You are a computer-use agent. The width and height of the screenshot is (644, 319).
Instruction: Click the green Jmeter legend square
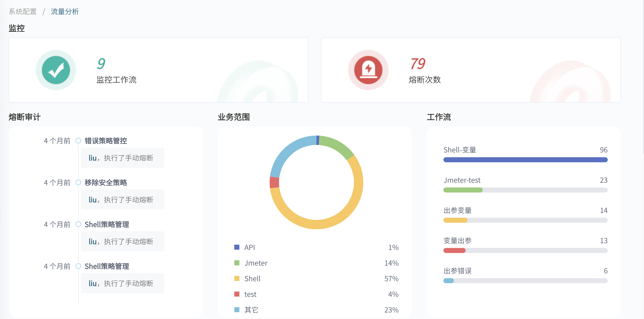[237, 263]
